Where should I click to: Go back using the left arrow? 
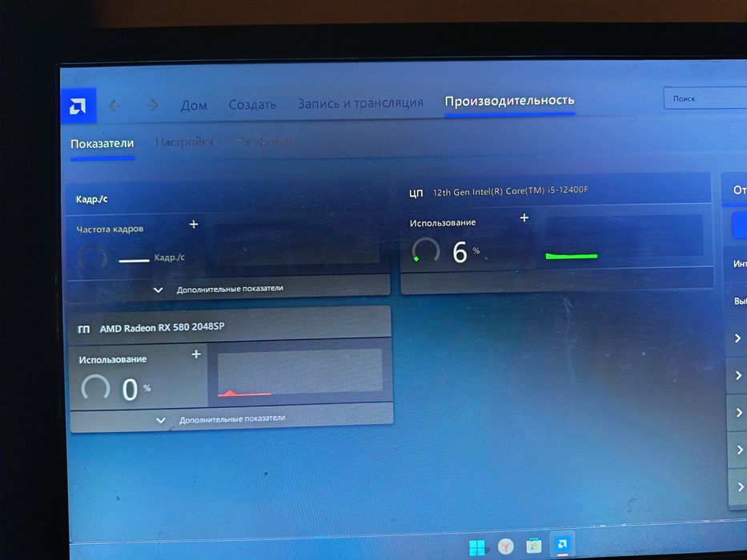pos(114,106)
